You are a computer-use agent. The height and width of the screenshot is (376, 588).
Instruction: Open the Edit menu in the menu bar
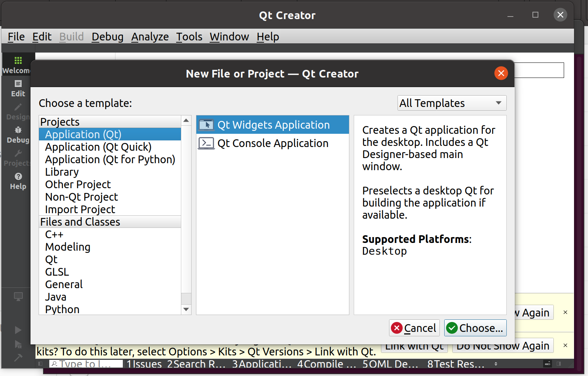click(x=42, y=37)
